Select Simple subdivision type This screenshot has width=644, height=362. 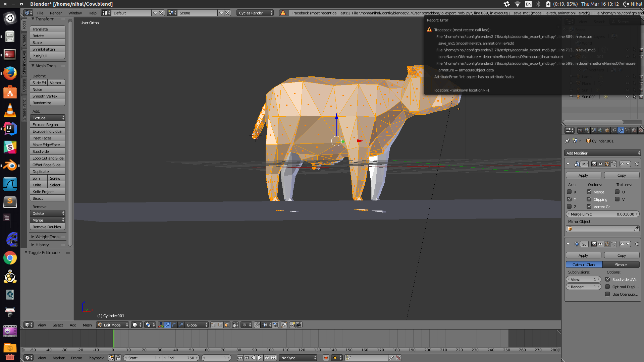(621, 264)
